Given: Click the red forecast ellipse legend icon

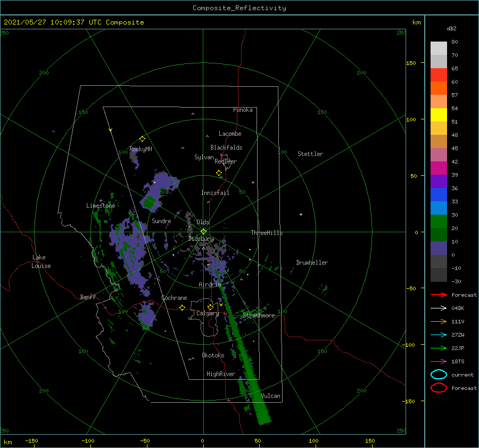Looking at the screenshot, I should 439,388.
